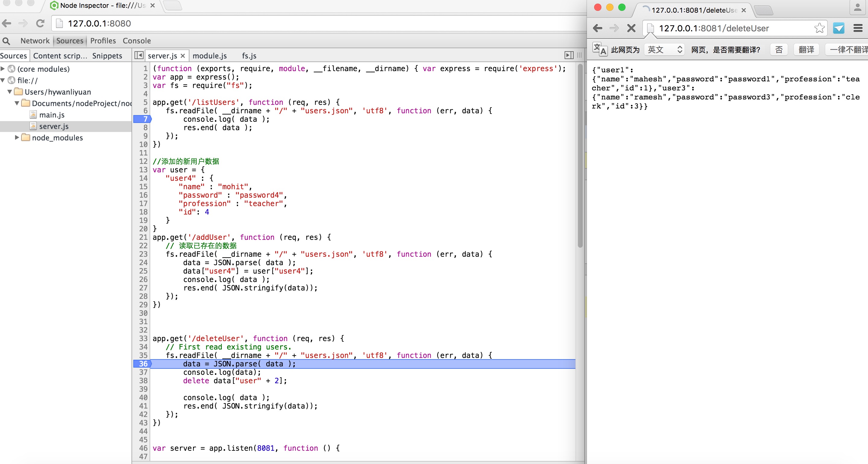Click the 翻译 (Translate) button
This screenshot has width=868, height=464.
click(806, 49)
